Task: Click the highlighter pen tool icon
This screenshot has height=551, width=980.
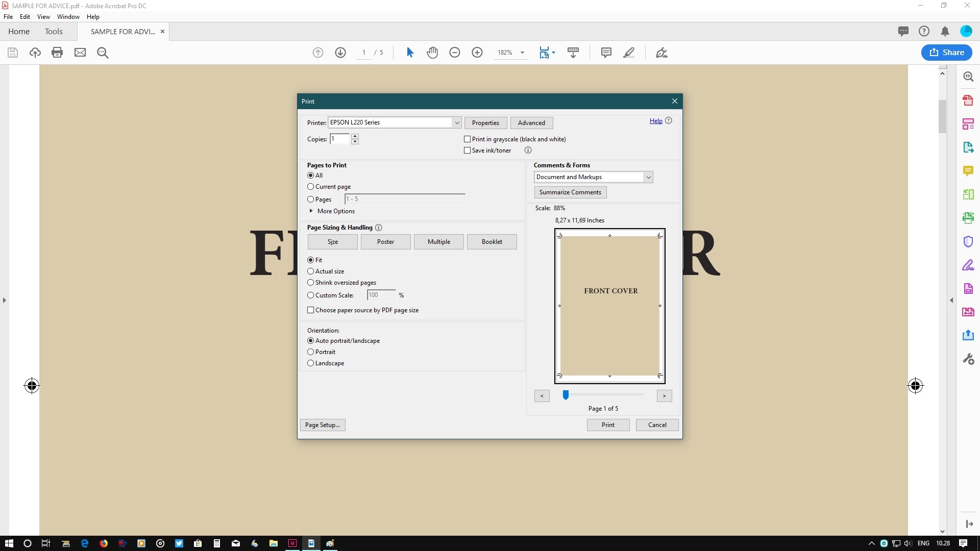Action: (x=629, y=53)
